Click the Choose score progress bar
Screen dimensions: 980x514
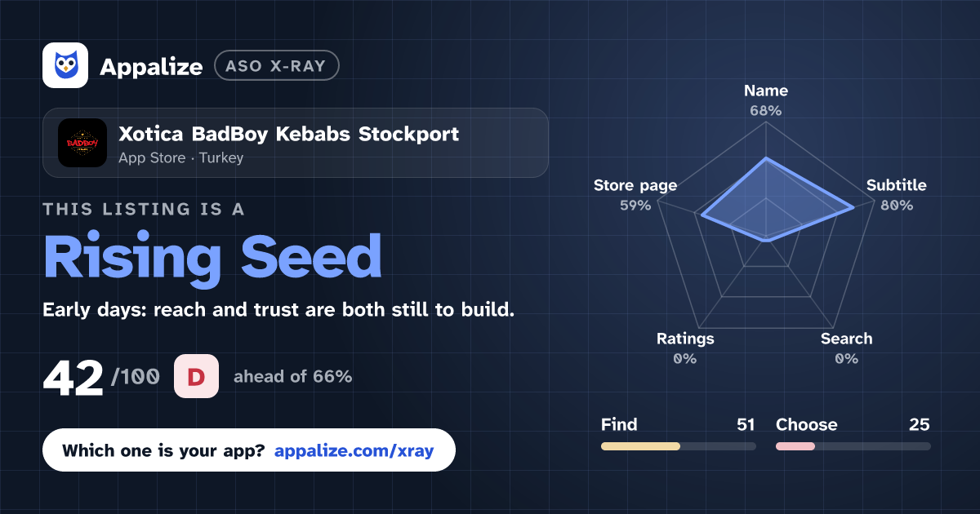853,446
